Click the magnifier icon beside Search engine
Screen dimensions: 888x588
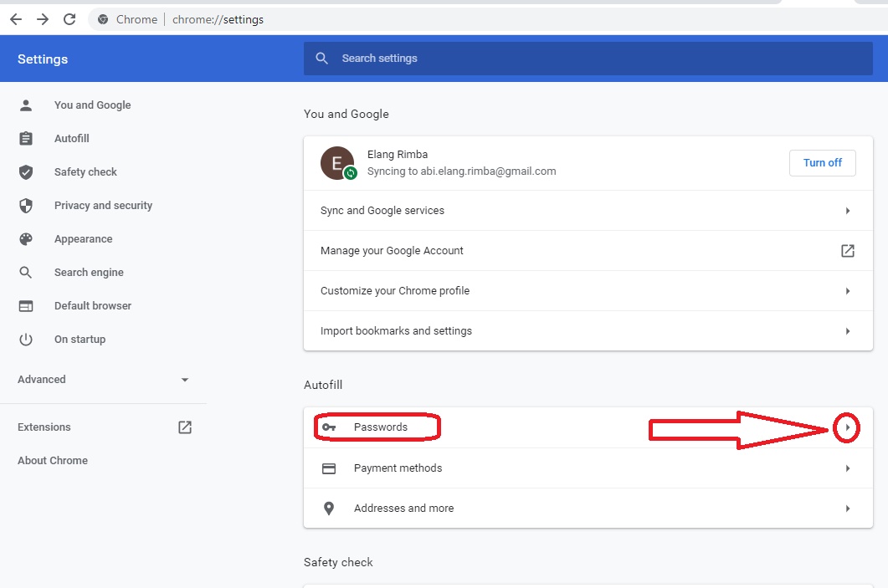click(26, 272)
